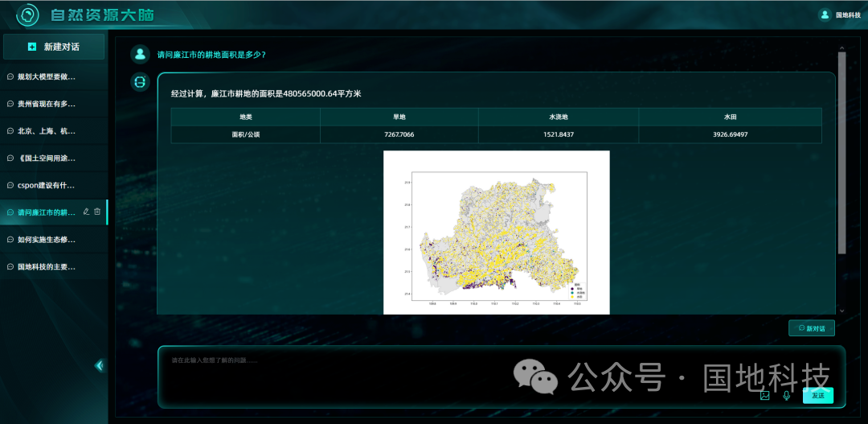Click the 地类 header cell
The width and height of the screenshot is (868, 424).
point(246,117)
